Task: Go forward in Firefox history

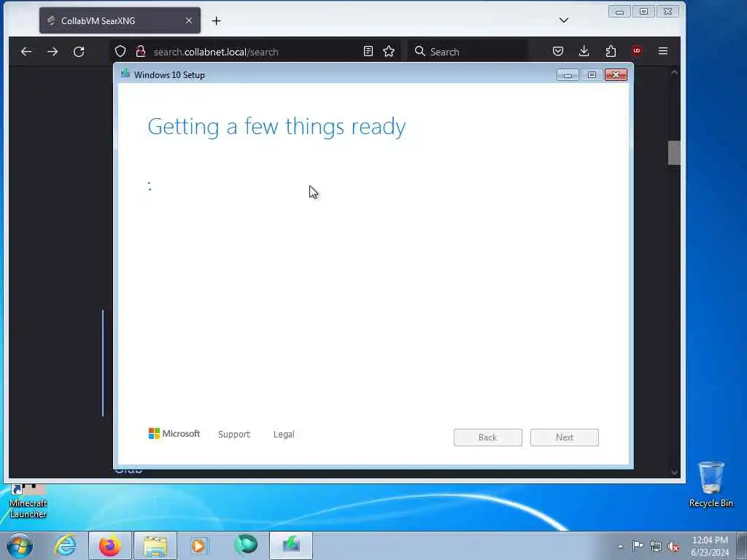Action: pyautogui.click(x=53, y=52)
